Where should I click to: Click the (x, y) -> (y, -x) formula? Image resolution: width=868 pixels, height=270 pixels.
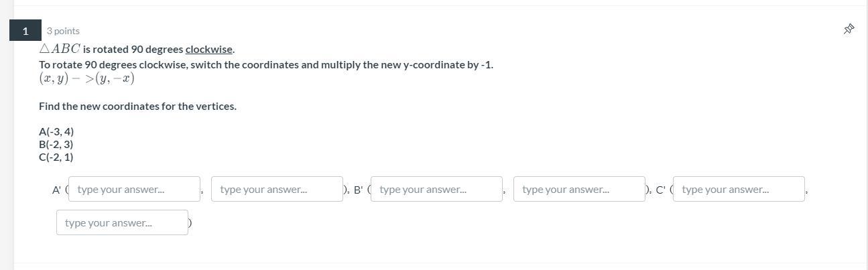click(x=86, y=78)
